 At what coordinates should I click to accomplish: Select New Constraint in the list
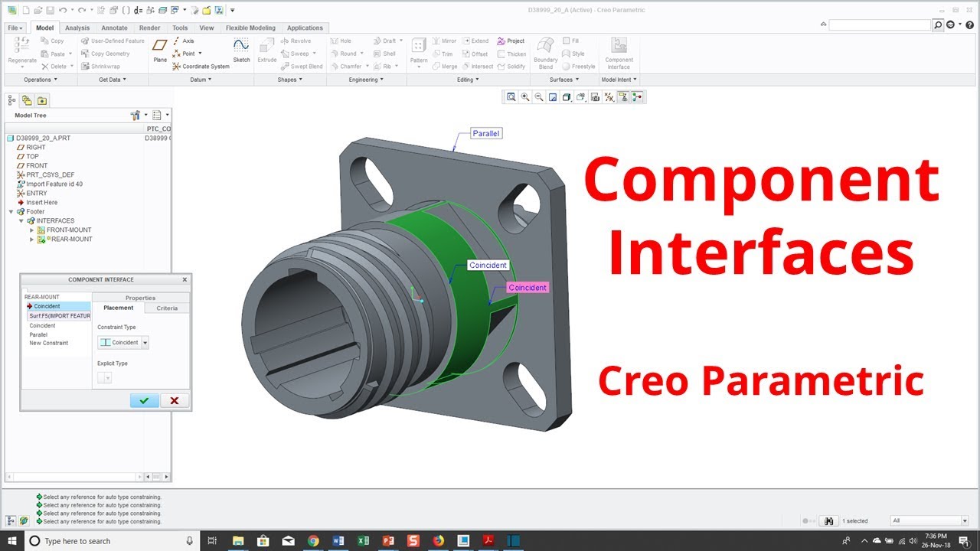[48, 344]
